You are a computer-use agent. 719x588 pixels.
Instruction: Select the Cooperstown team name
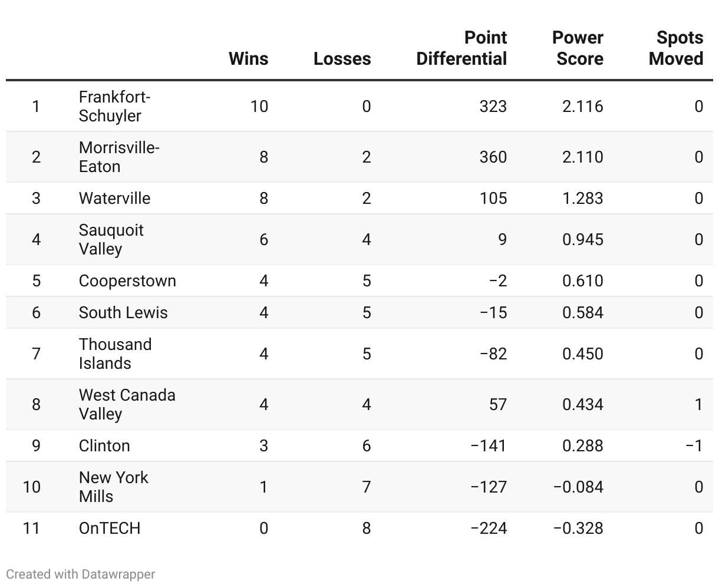[x=127, y=280]
